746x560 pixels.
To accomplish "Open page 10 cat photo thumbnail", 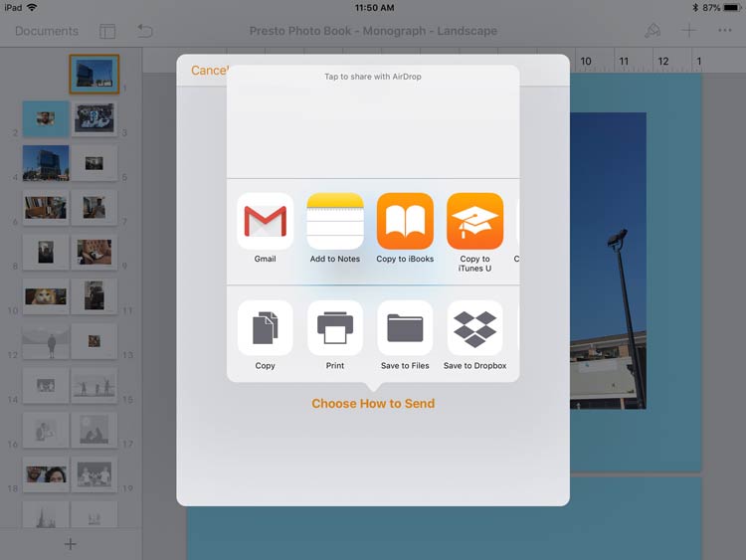I will 46,296.
